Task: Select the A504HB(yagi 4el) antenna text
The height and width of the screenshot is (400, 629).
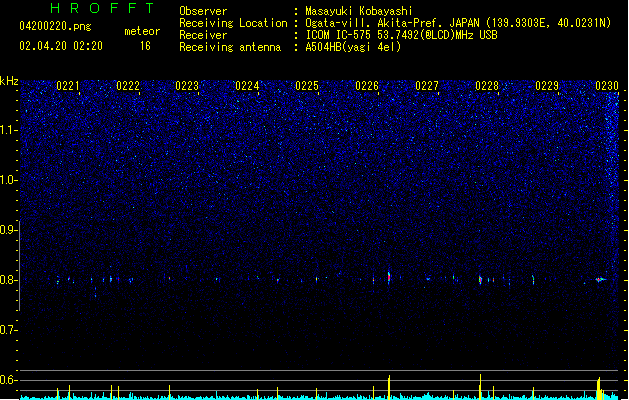Action: pos(353,47)
